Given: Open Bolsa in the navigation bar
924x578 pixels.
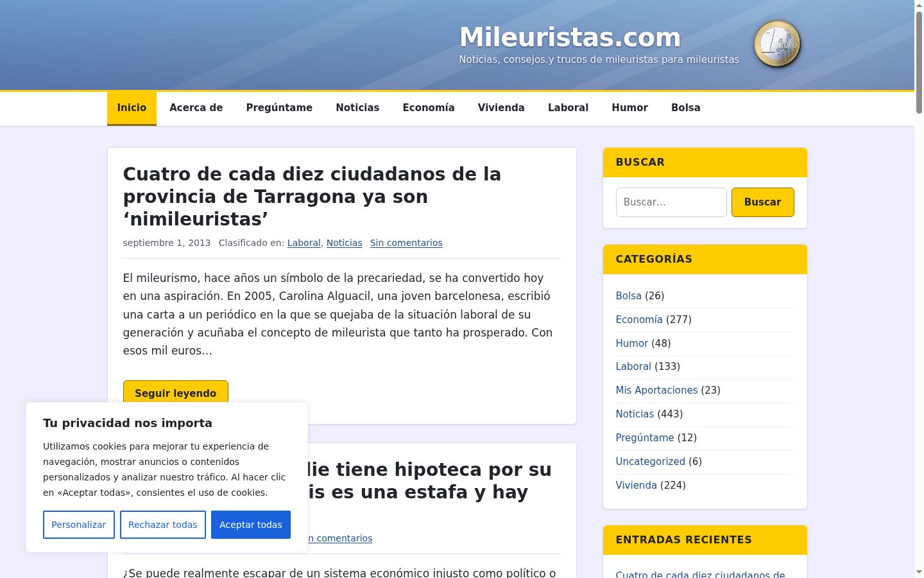Looking at the screenshot, I should click(x=686, y=108).
